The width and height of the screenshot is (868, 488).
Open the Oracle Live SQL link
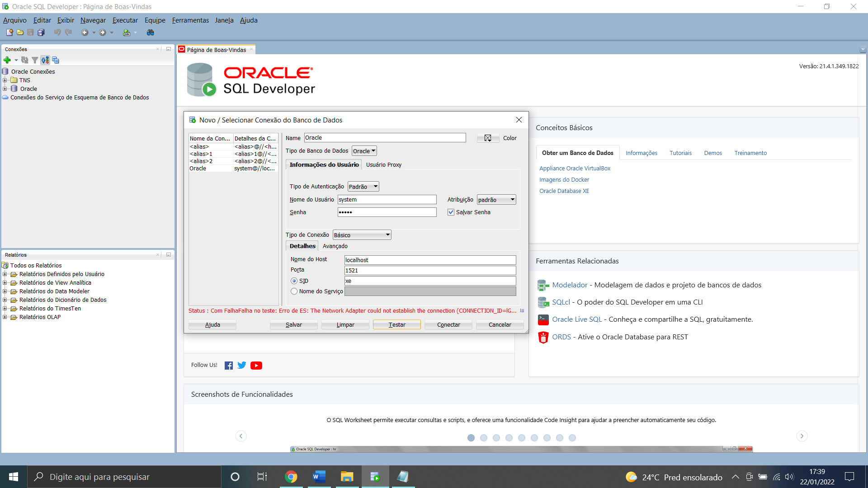(577, 319)
